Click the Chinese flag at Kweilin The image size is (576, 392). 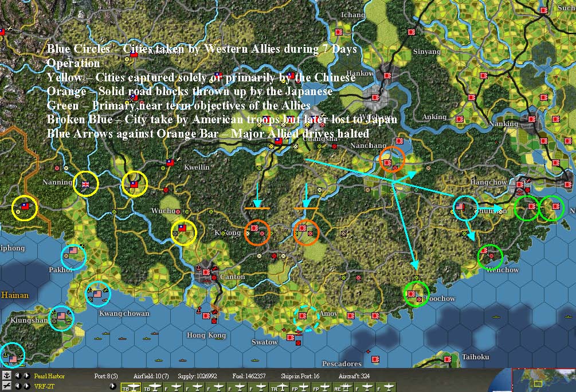[x=170, y=162]
